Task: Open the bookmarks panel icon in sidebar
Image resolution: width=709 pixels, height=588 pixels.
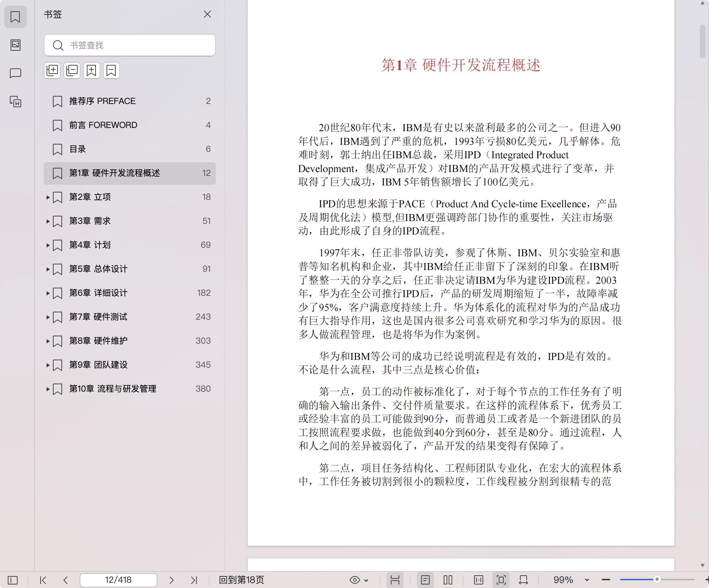Action: [15, 17]
